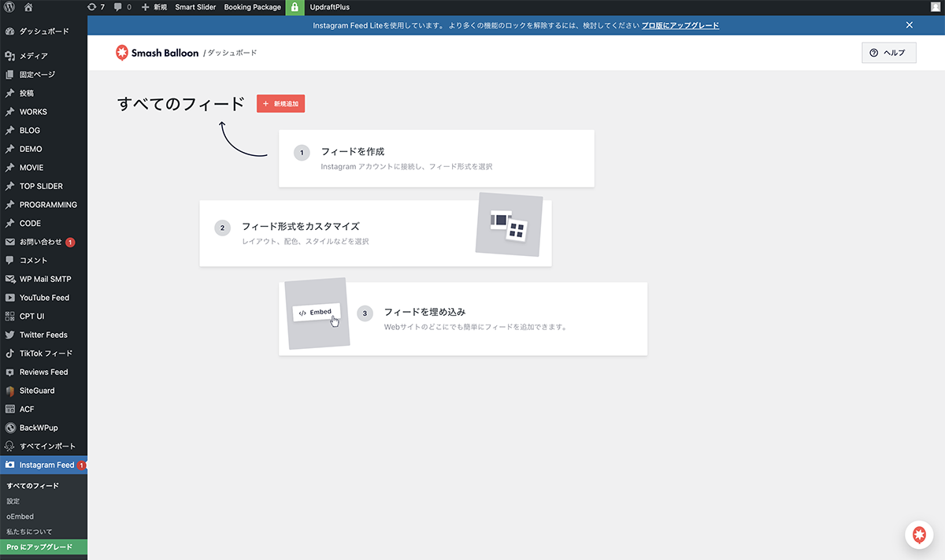Screen dimensions: 945x560
Task: Click the green lock icon
Action: 295,7
